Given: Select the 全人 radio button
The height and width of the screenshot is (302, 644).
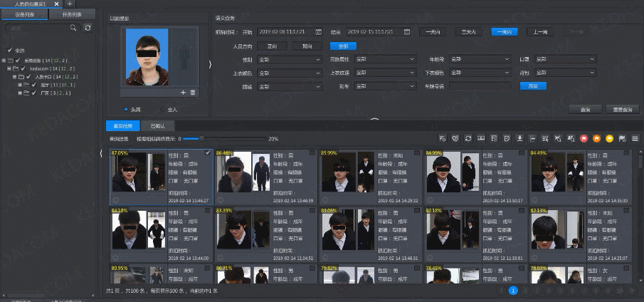Looking at the screenshot, I should point(162,110).
